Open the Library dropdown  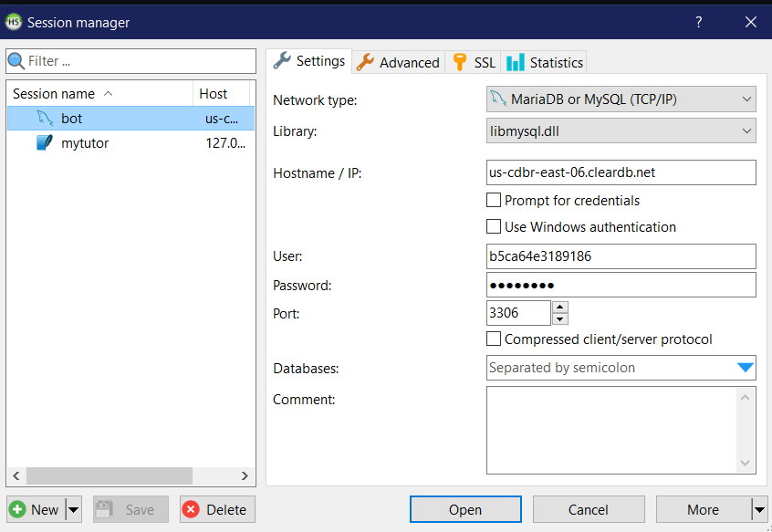(x=746, y=130)
